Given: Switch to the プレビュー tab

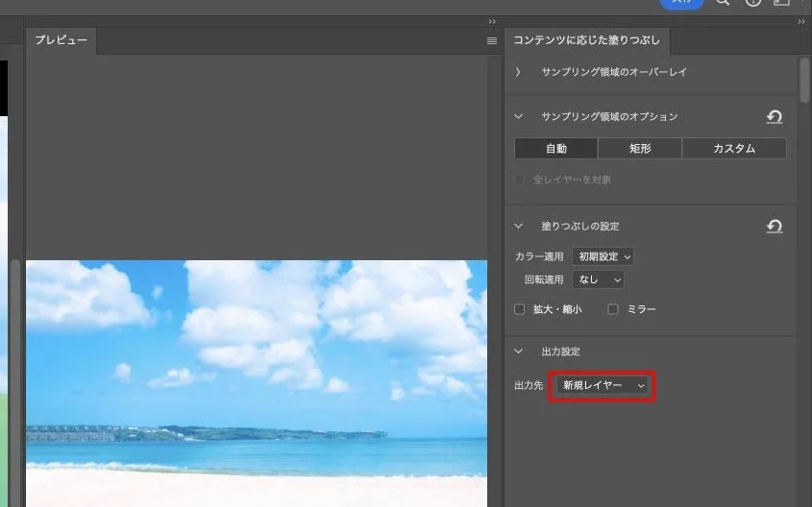Looking at the screenshot, I should 61,40.
